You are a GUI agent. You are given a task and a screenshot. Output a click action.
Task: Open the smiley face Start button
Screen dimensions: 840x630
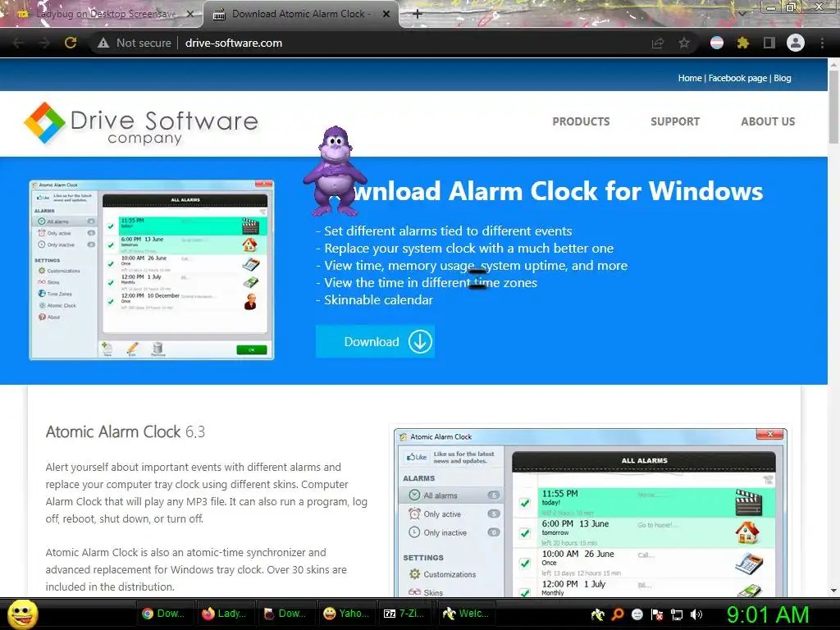(22, 614)
